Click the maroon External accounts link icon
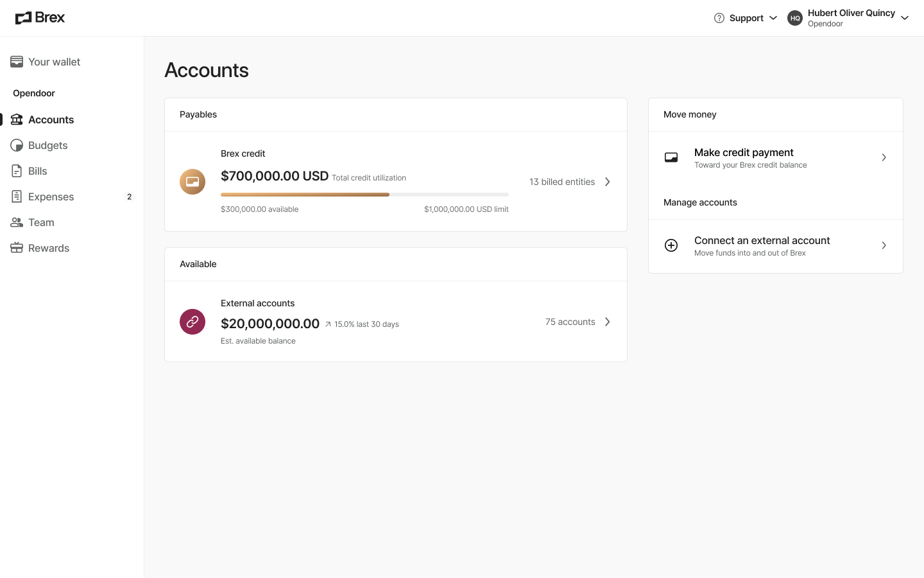 193,322
